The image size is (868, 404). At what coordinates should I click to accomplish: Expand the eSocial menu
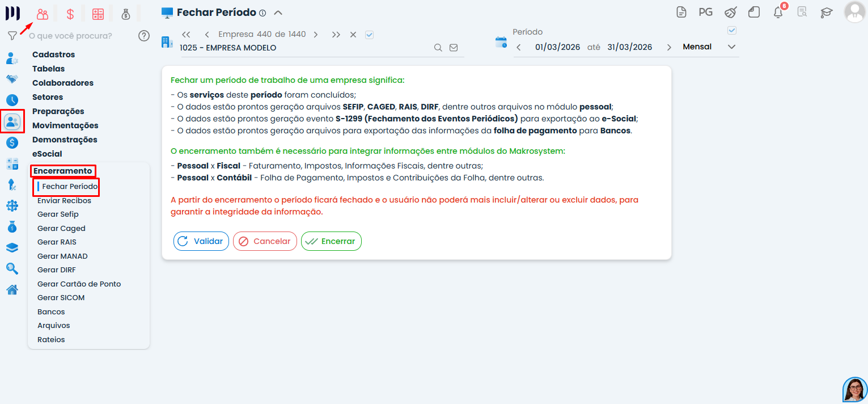point(47,154)
